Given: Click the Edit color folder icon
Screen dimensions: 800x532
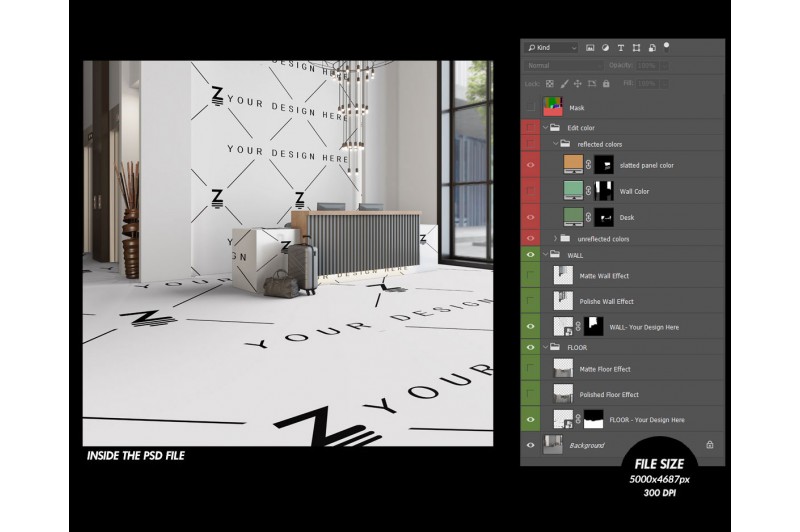Looking at the screenshot, I should tap(555, 128).
